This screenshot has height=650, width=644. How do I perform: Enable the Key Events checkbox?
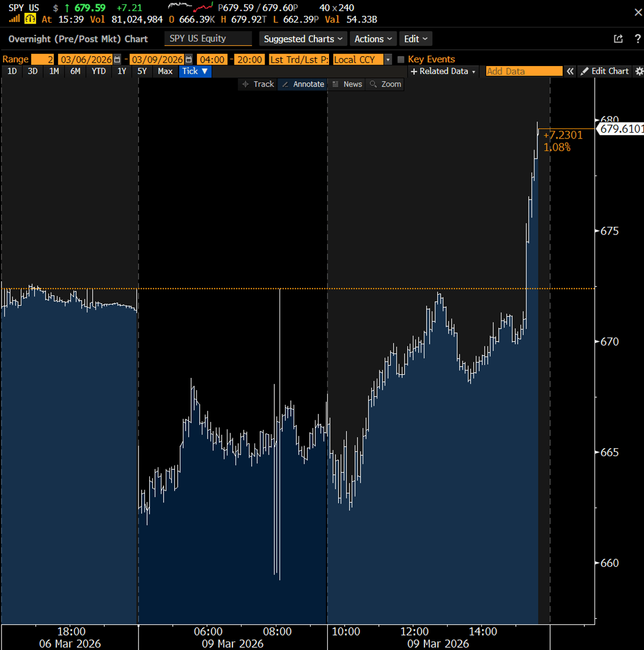click(400, 59)
